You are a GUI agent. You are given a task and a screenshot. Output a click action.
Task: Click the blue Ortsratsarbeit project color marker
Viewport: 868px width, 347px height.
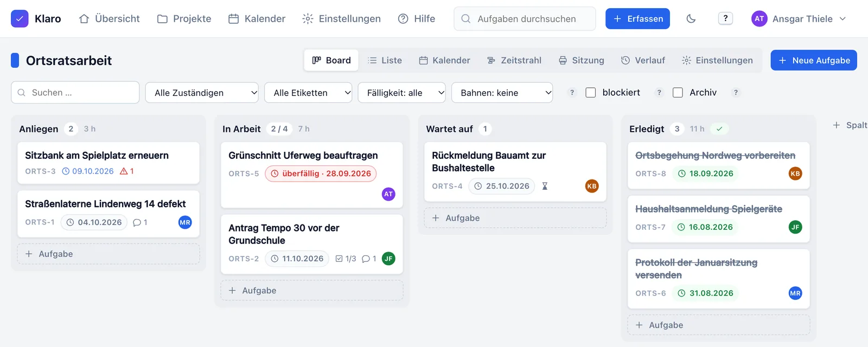[x=15, y=60]
